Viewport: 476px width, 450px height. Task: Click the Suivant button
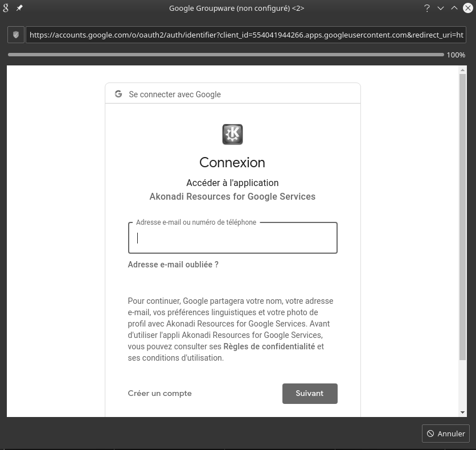pyautogui.click(x=310, y=394)
